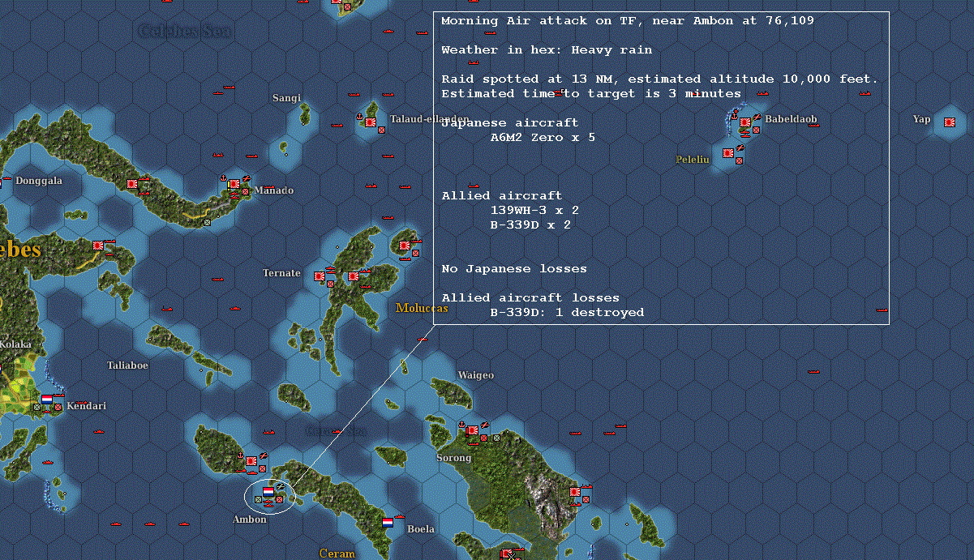This screenshot has height=560, width=974.
Task: Select the red unit marker at Ambon
Action: pos(279,499)
